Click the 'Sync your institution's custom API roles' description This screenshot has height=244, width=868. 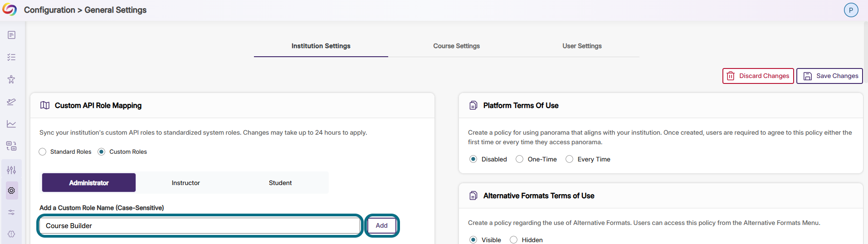click(x=203, y=132)
